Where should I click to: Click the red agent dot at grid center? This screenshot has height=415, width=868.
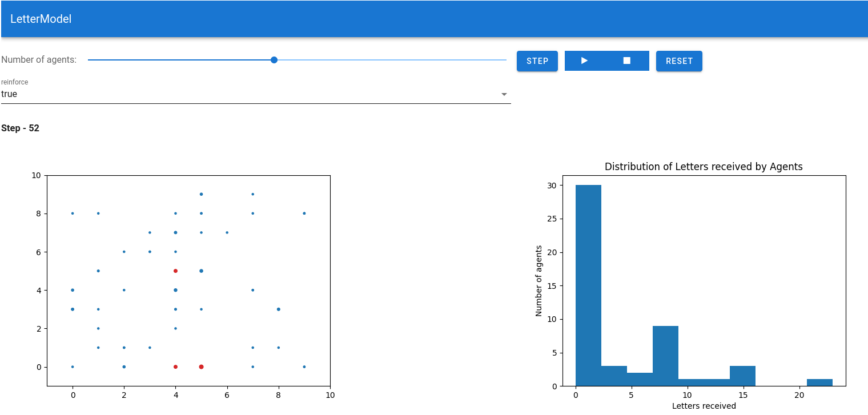[175, 270]
